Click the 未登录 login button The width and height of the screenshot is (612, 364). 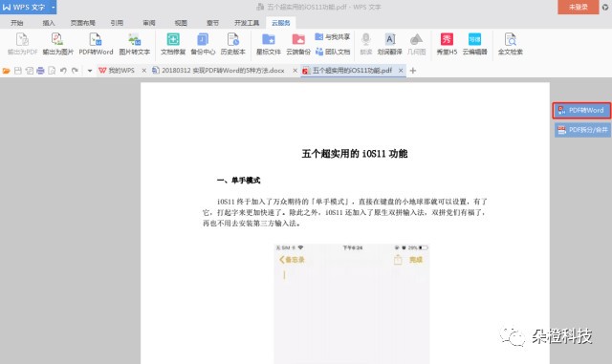click(578, 7)
